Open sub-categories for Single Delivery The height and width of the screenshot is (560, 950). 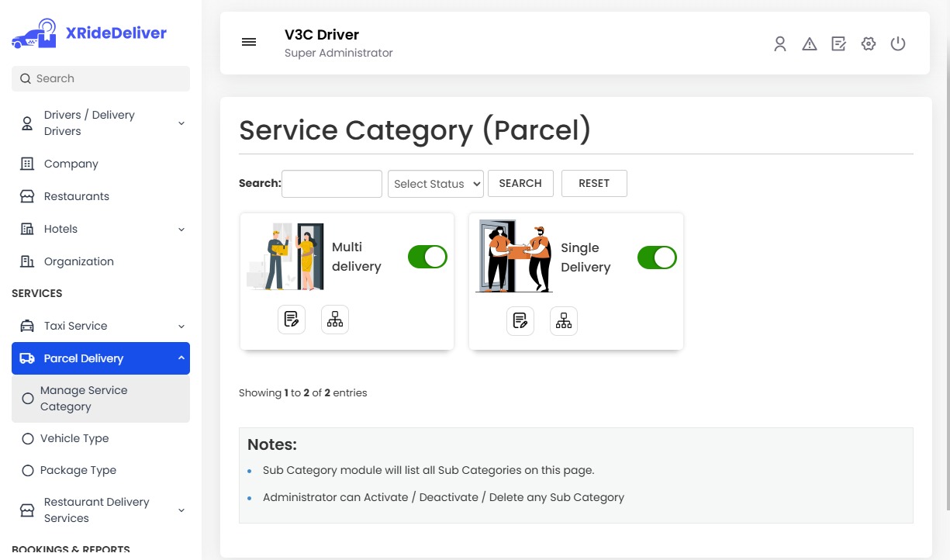563,320
